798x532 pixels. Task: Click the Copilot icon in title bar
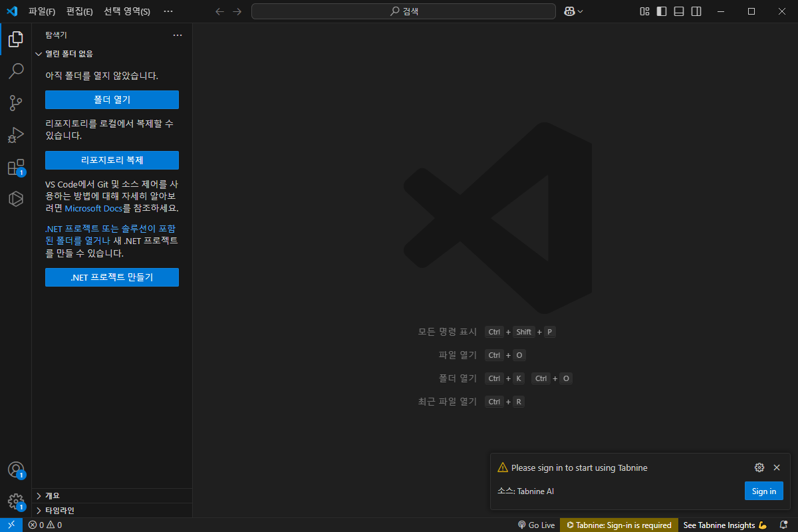571,11
